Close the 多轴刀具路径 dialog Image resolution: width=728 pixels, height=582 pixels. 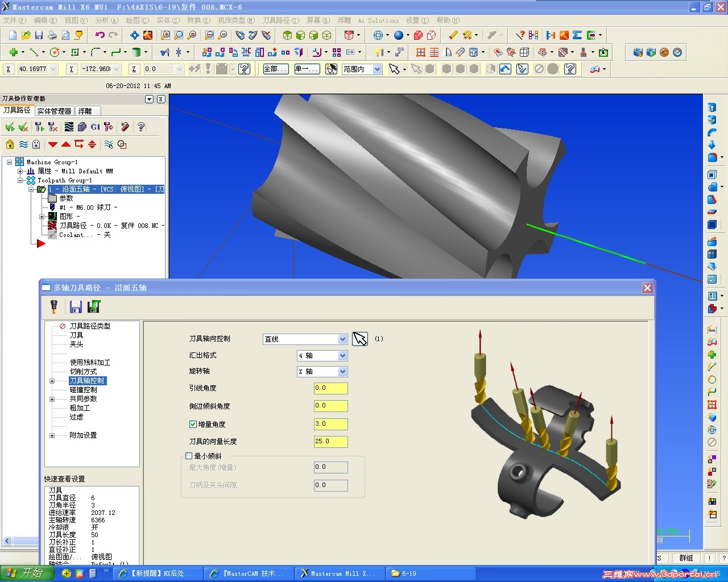pos(647,288)
